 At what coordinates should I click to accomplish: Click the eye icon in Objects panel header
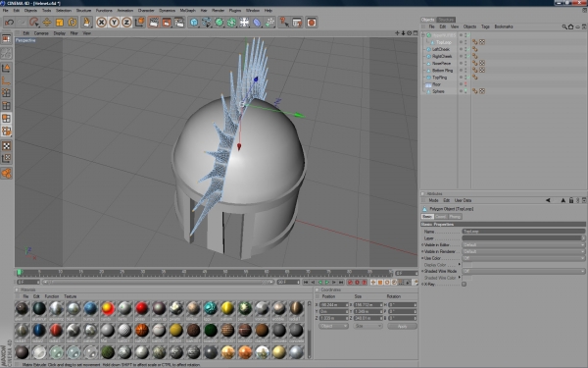pyautogui.click(x=577, y=26)
